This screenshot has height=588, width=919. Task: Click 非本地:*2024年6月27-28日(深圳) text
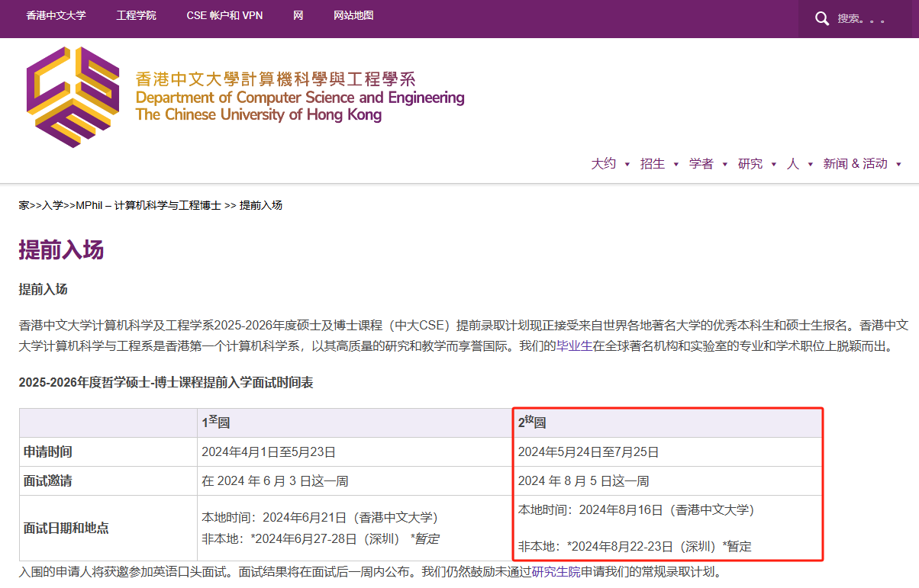point(301,538)
